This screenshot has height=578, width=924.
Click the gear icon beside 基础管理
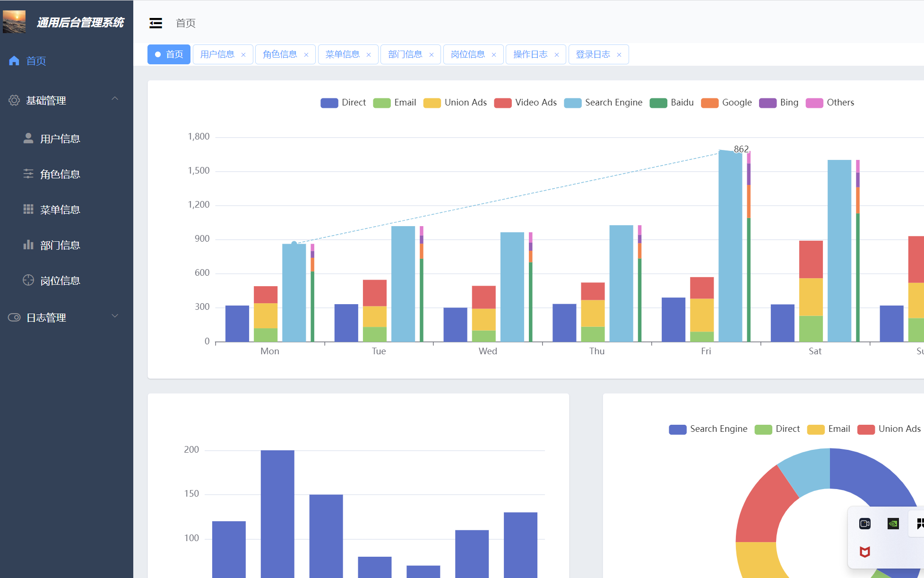coord(14,100)
